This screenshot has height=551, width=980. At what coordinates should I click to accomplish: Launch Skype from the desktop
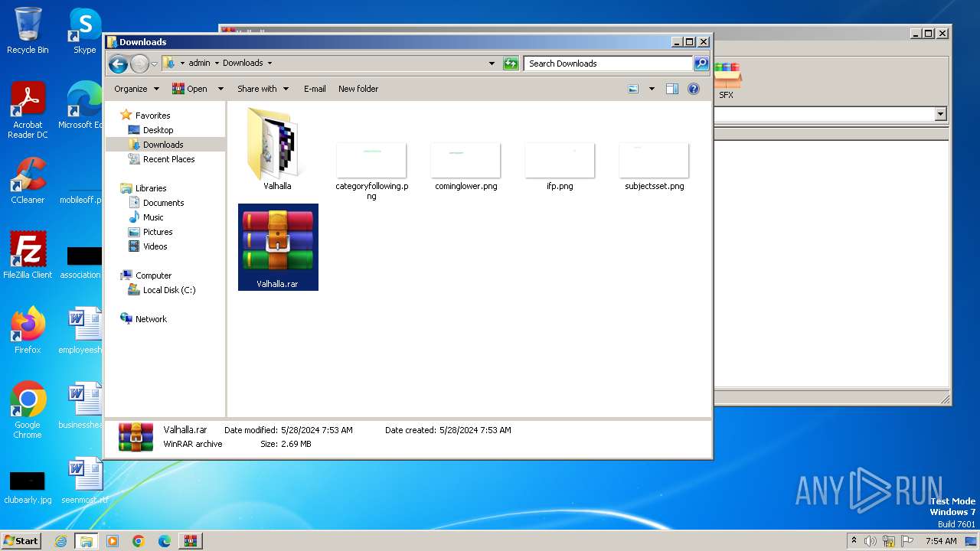(x=85, y=31)
